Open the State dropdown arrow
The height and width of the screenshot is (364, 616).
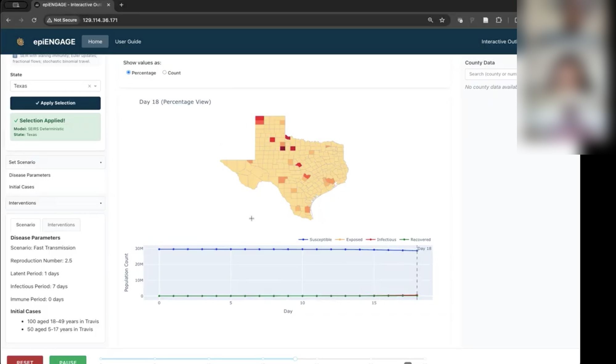coord(95,86)
